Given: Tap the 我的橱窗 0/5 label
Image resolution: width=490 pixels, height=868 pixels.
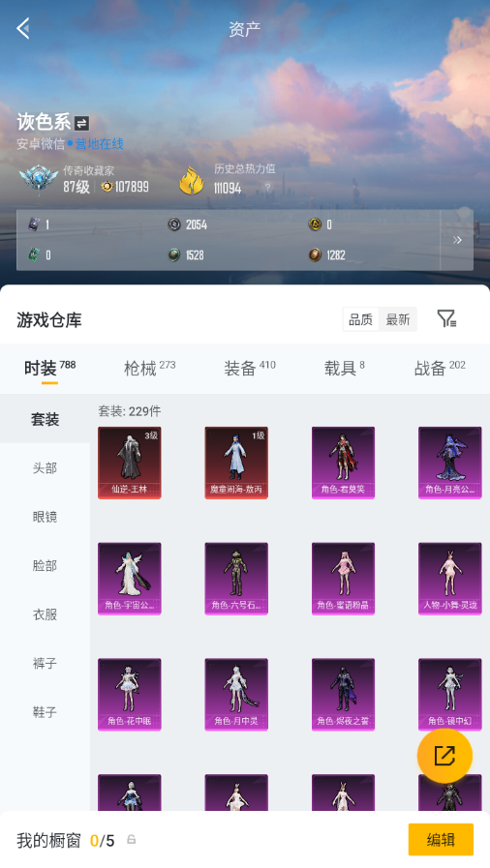Looking at the screenshot, I should pos(65,840).
